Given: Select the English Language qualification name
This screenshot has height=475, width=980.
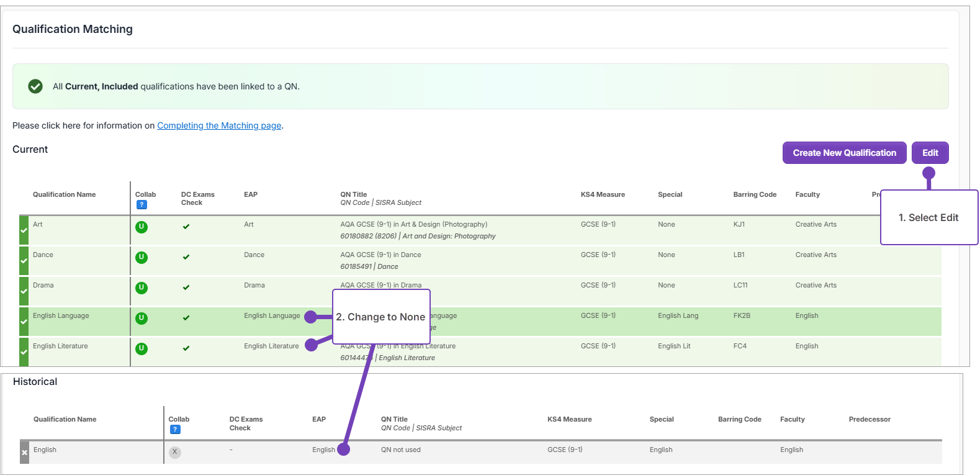Looking at the screenshot, I should (x=61, y=315).
